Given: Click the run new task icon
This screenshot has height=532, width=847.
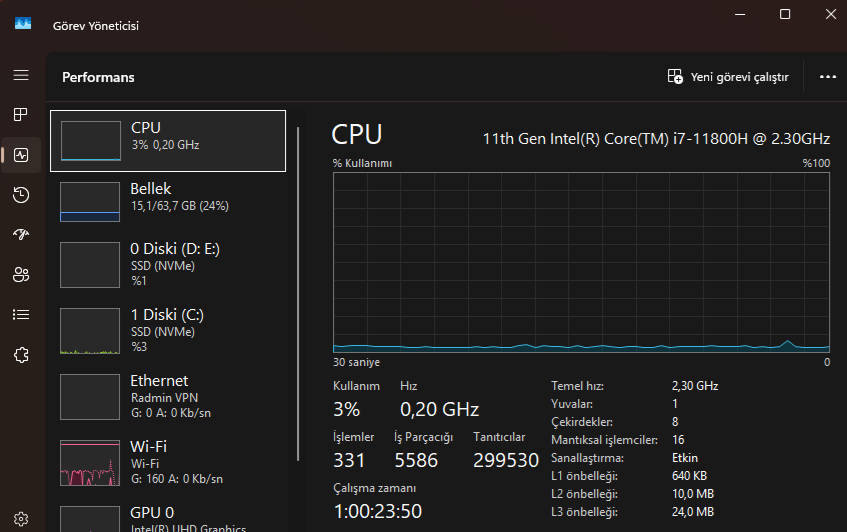Looking at the screenshot, I should click(675, 76).
